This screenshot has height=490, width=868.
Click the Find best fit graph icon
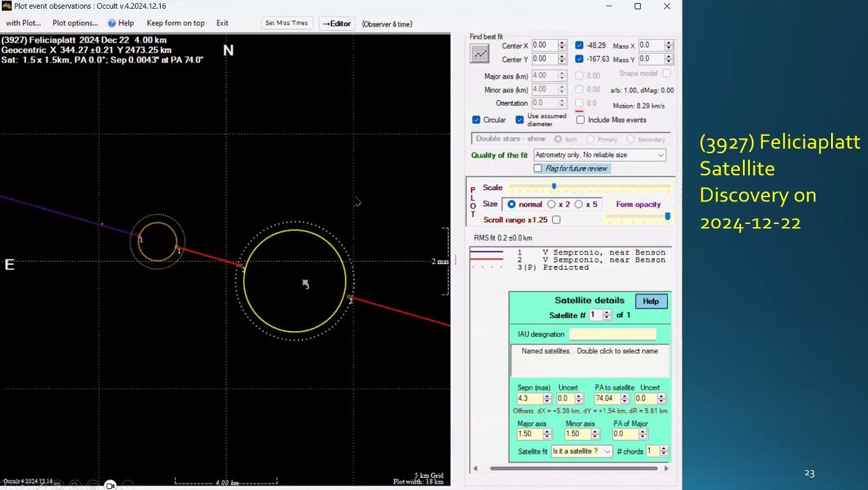click(x=480, y=54)
